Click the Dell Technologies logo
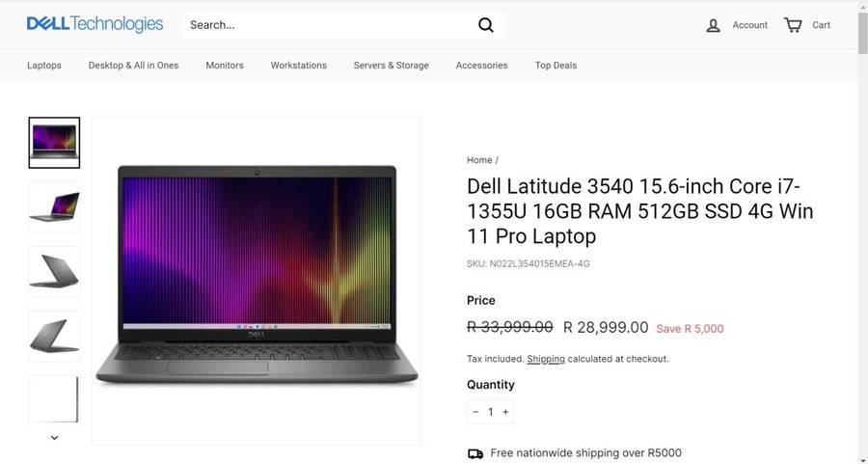This screenshot has width=868, height=464. point(95,24)
